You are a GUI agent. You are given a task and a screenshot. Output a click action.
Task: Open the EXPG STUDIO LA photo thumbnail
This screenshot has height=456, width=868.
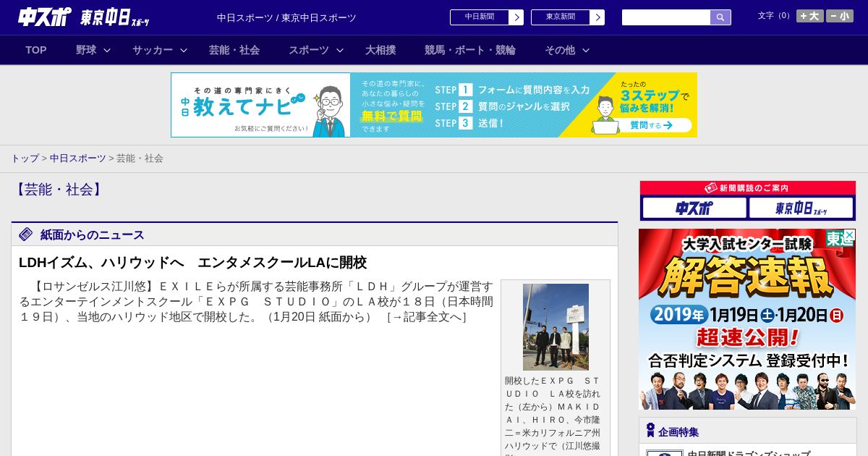click(x=556, y=326)
